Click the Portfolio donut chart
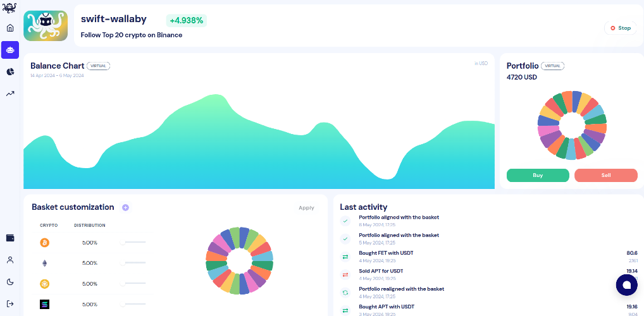The width and height of the screenshot is (644, 316). 572,125
